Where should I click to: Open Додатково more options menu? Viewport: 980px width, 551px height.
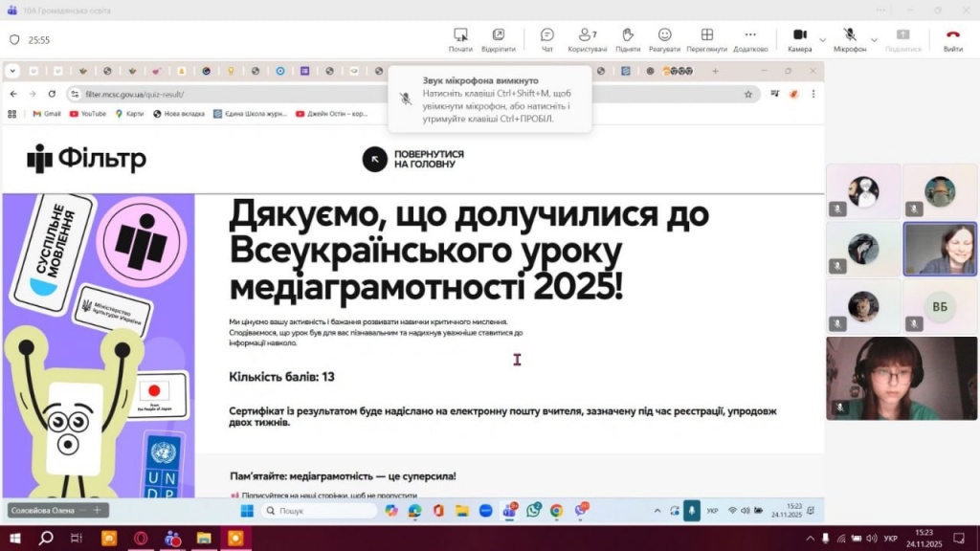point(750,39)
